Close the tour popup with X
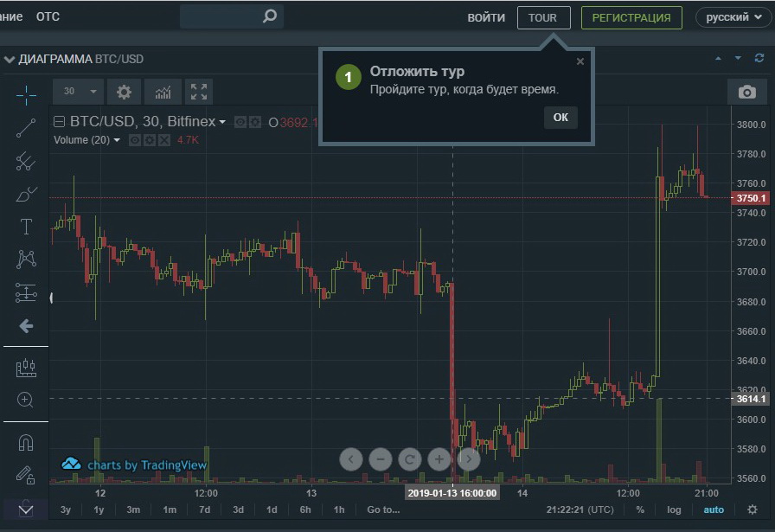The image size is (775, 532). tap(580, 61)
